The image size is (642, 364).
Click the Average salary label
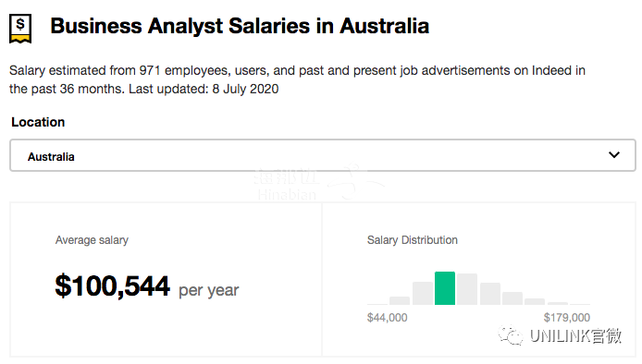click(92, 240)
